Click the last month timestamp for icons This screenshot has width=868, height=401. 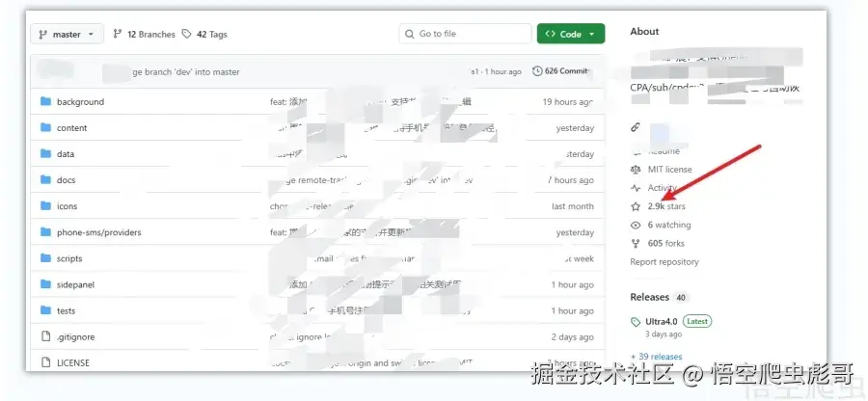click(x=573, y=206)
